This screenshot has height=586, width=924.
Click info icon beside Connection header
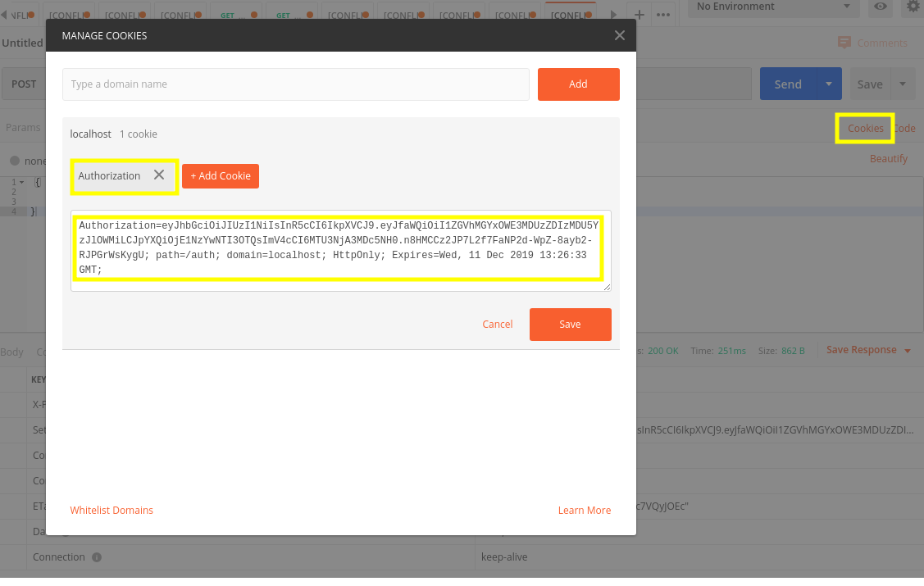click(97, 557)
